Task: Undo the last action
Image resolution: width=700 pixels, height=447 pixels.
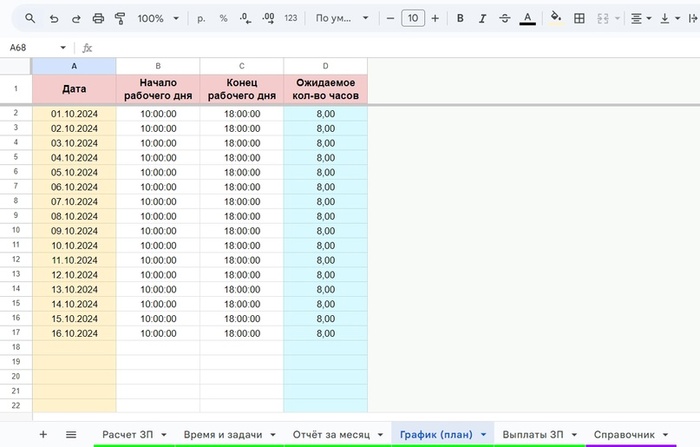Action: tap(53, 18)
